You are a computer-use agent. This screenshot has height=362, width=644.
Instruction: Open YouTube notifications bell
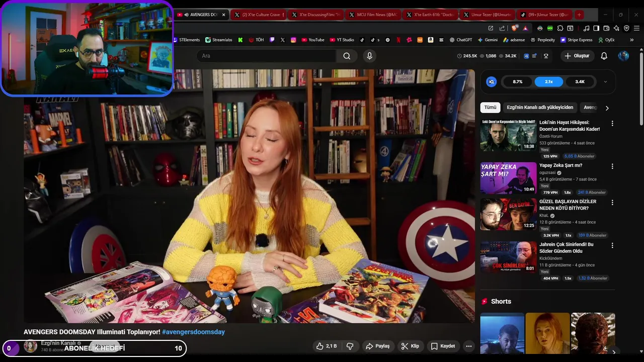coord(604,56)
